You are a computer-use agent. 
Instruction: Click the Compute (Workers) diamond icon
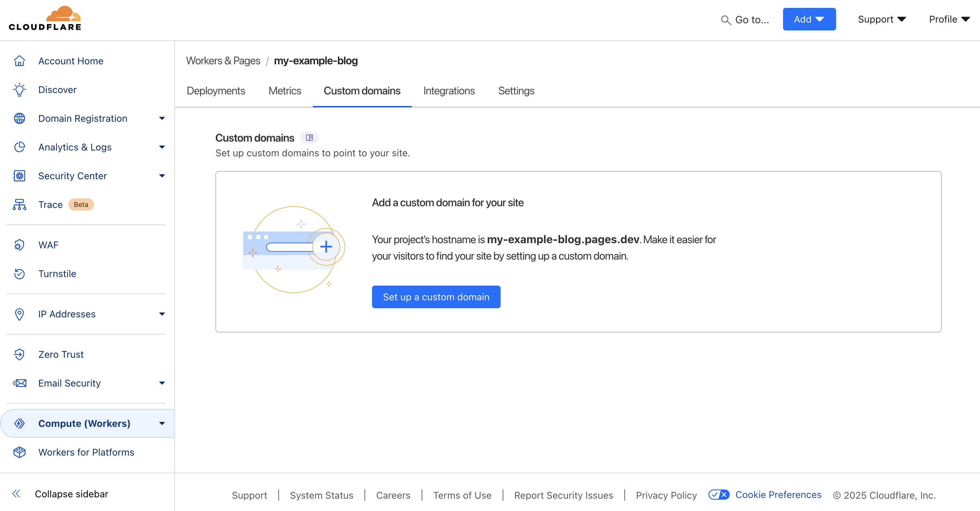tap(19, 423)
